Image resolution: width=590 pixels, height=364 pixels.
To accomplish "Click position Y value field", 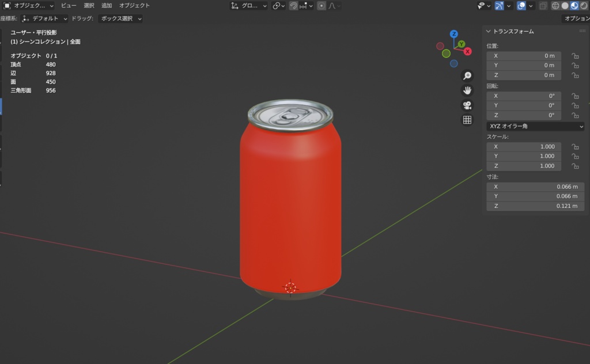I will tap(524, 66).
